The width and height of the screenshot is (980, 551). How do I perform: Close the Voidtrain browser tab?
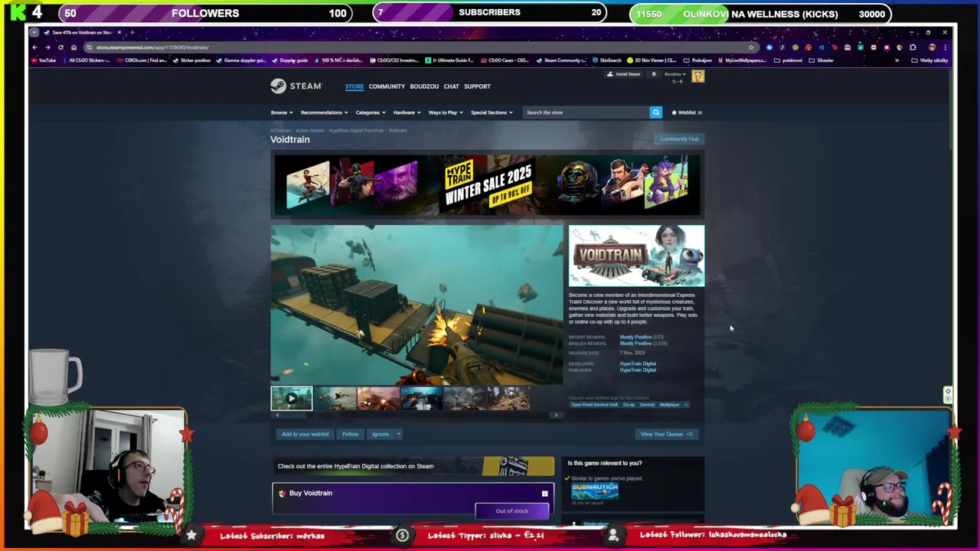pos(119,32)
